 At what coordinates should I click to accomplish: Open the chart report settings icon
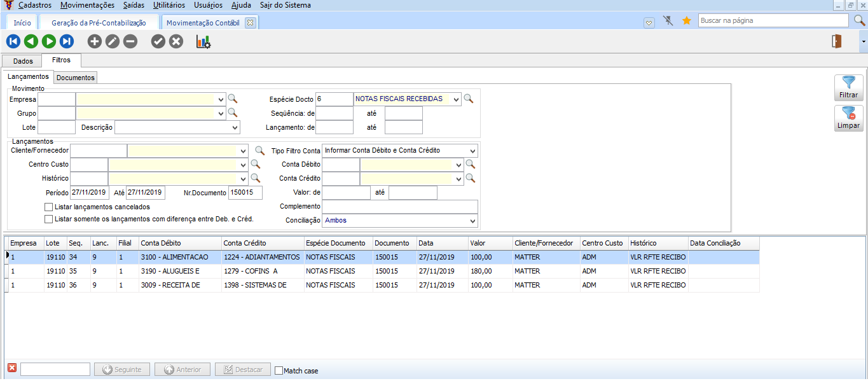click(x=203, y=42)
